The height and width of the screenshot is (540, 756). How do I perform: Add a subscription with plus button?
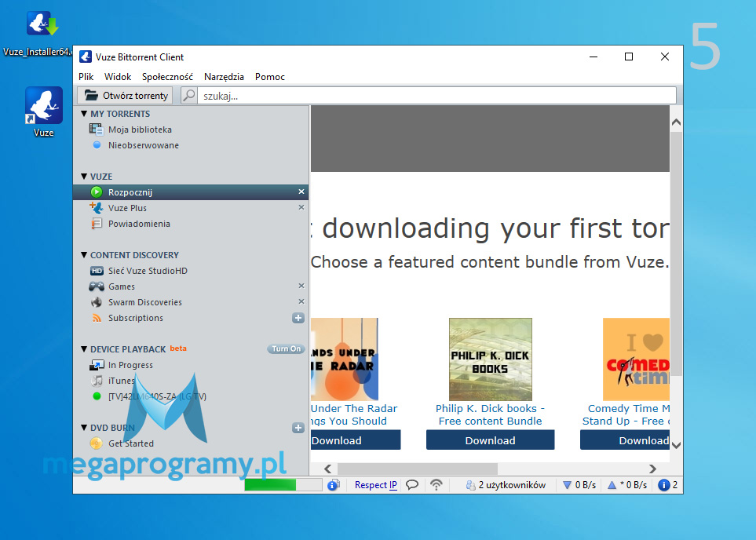298,318
